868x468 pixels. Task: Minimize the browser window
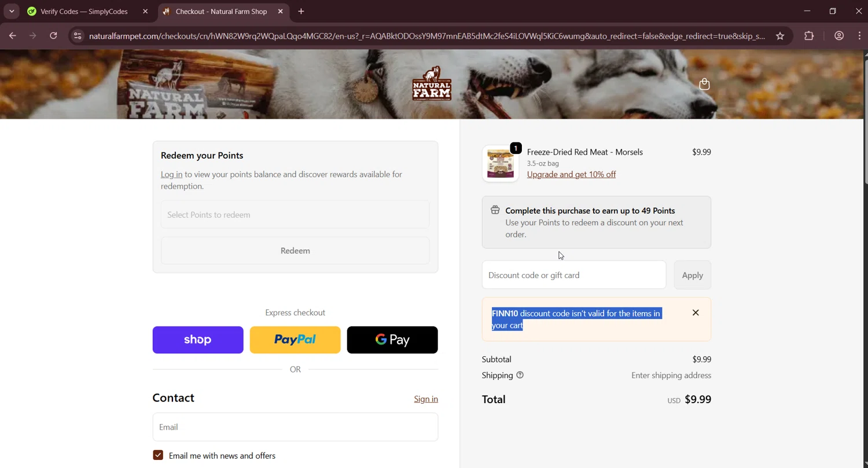(807, 11)
